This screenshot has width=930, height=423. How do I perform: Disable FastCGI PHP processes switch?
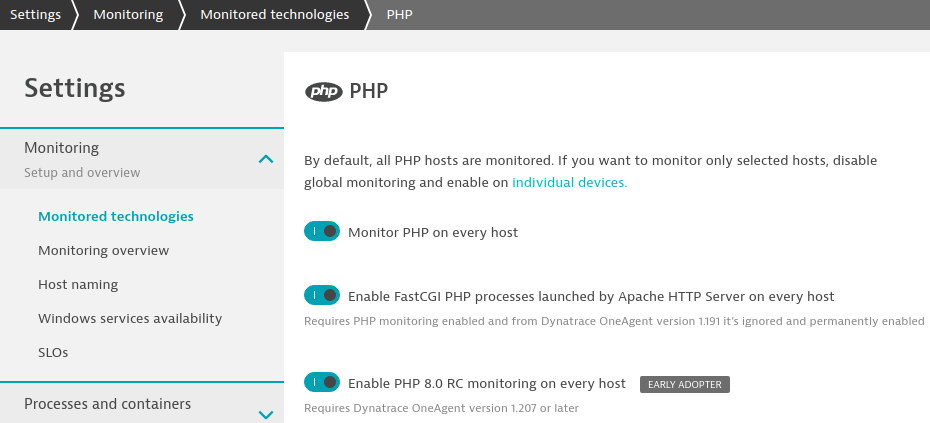pyautogui.click(x=321, y=295)
